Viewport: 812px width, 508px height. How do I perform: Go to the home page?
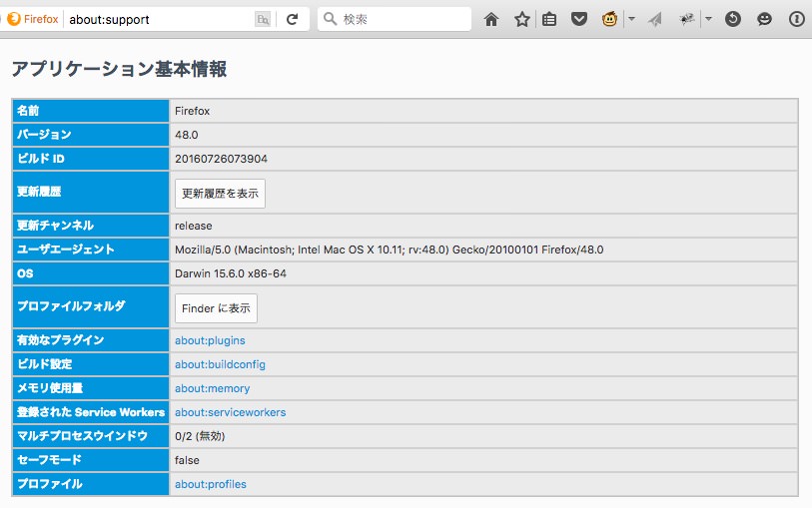(x=491, y=20)
